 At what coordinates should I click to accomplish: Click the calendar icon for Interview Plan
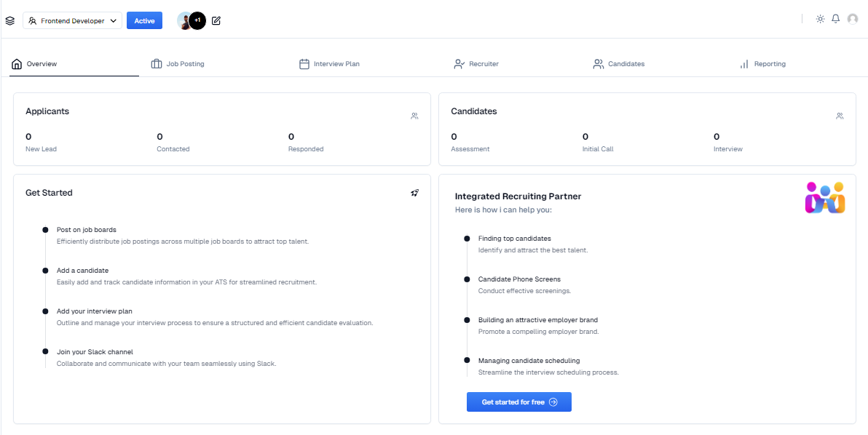click(x=304, y=64)
